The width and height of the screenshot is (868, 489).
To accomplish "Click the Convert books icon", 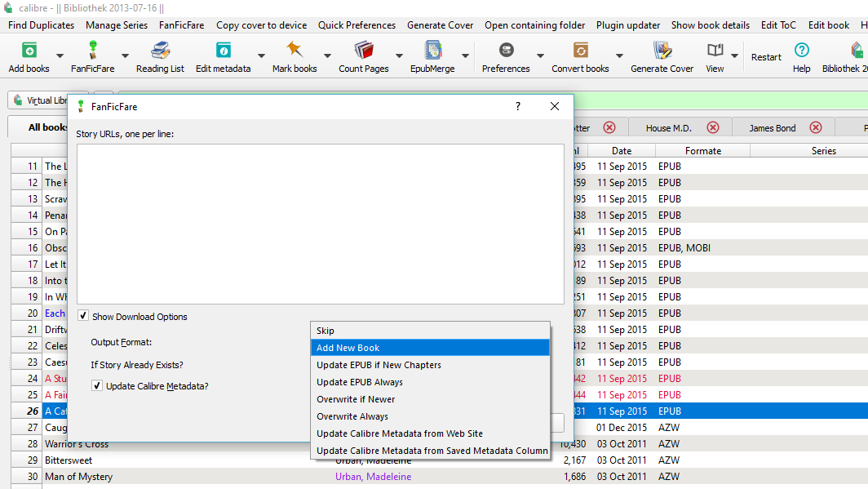I will tap(580, 51).
